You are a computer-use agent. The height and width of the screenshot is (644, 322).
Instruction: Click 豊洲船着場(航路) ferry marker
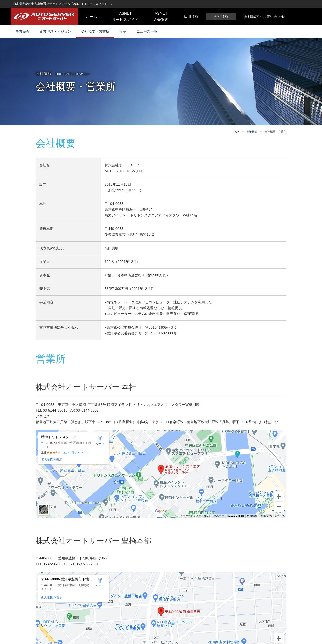coord(259,506)
